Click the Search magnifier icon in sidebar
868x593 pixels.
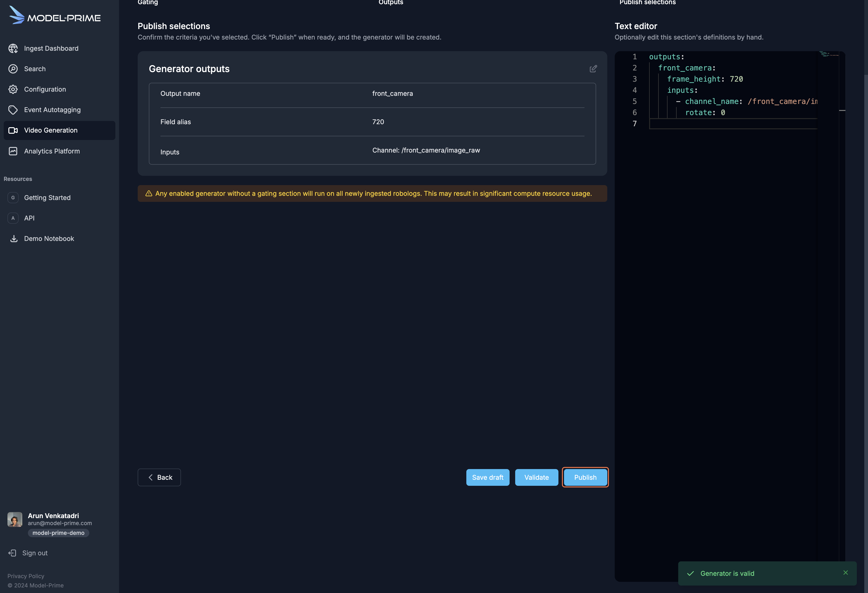pyautogui.click(x=13, y=69)
